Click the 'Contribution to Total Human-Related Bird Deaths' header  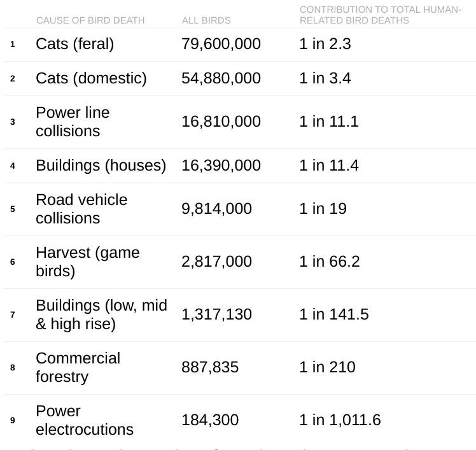click(380, 15)
